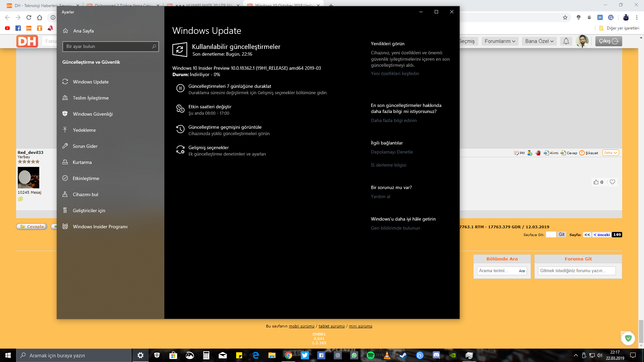Open Chrome three-dot menu
Viewport: 644px width, 362px height.
point(637,17)
